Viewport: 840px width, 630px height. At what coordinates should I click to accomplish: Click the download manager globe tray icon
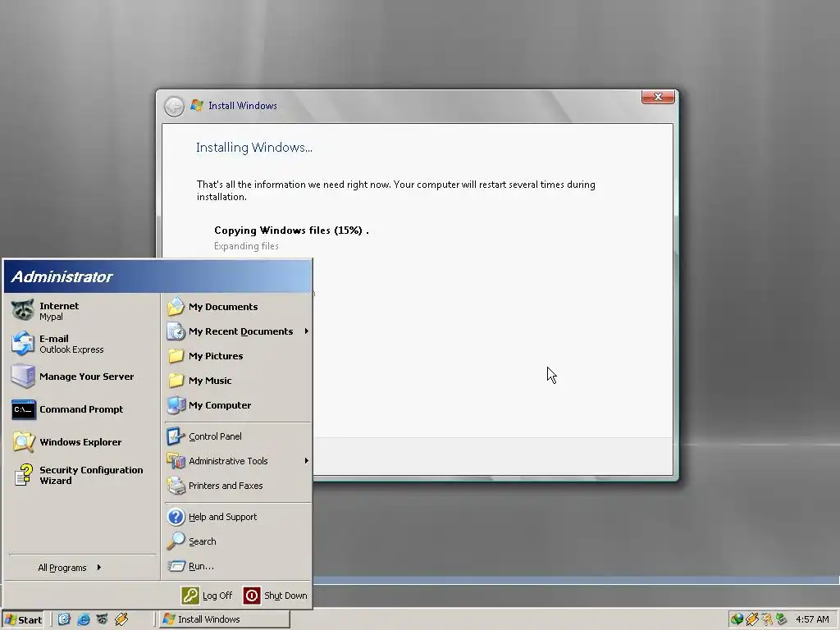pos(737,619)
